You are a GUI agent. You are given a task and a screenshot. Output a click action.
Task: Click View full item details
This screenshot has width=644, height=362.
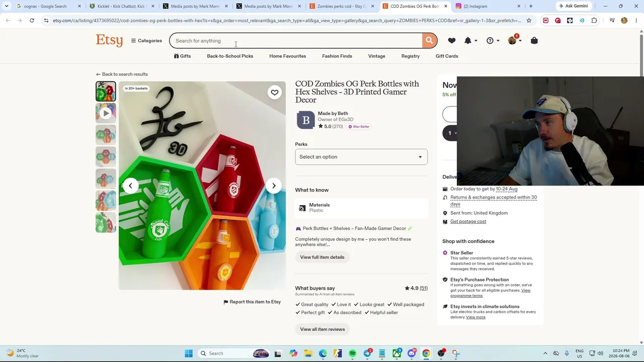point(322,257)
